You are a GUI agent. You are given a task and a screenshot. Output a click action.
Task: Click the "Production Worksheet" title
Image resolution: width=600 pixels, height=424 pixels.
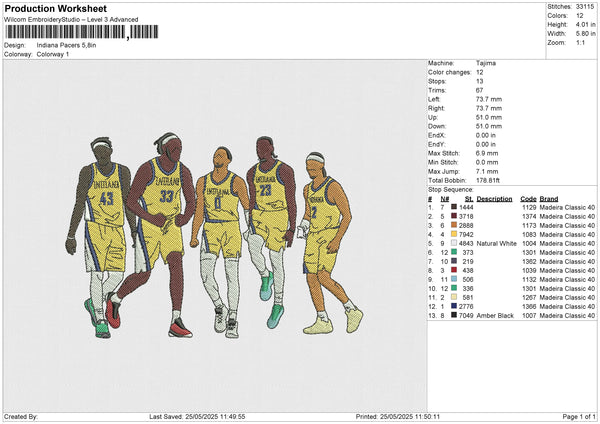tap(55, 8)
